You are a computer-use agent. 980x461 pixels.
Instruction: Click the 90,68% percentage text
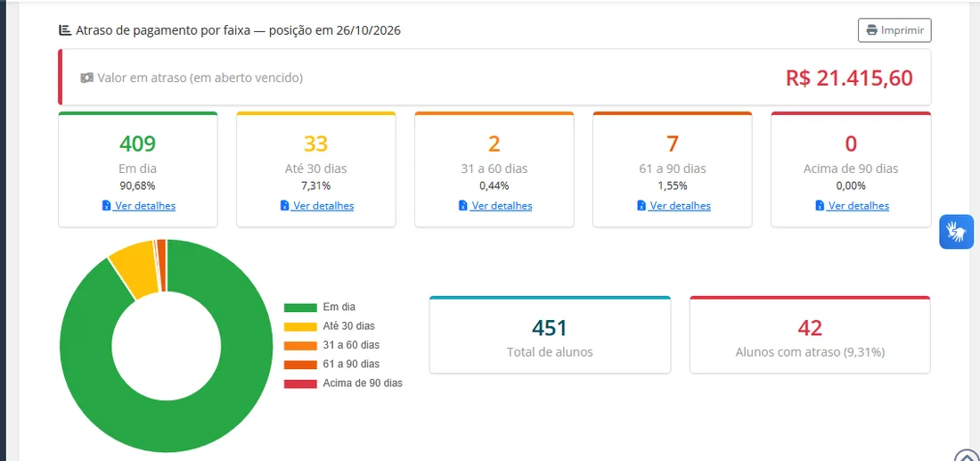tap(137, 185)
